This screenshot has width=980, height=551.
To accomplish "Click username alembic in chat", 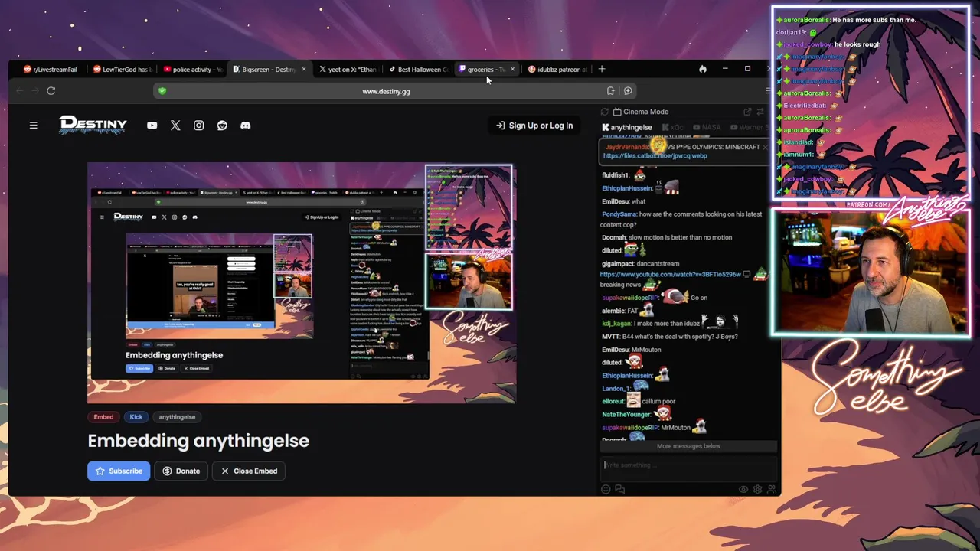I will pos(612,311).
